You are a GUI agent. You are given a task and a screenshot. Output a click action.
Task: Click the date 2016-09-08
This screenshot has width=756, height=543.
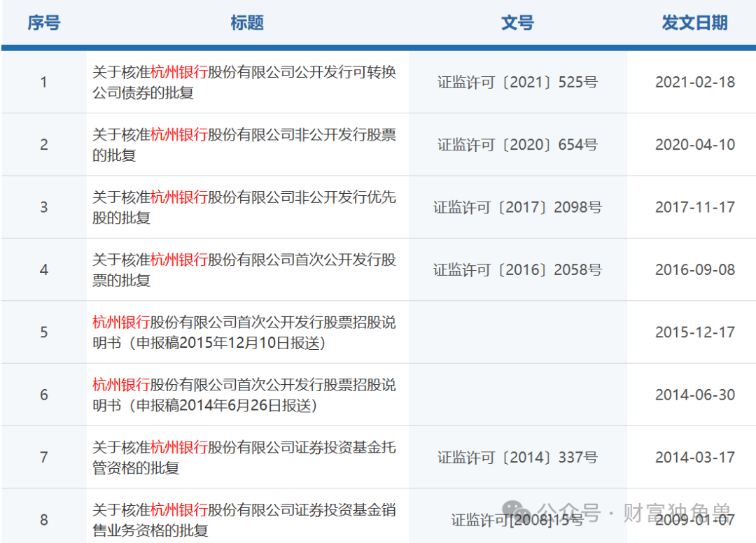695,270
